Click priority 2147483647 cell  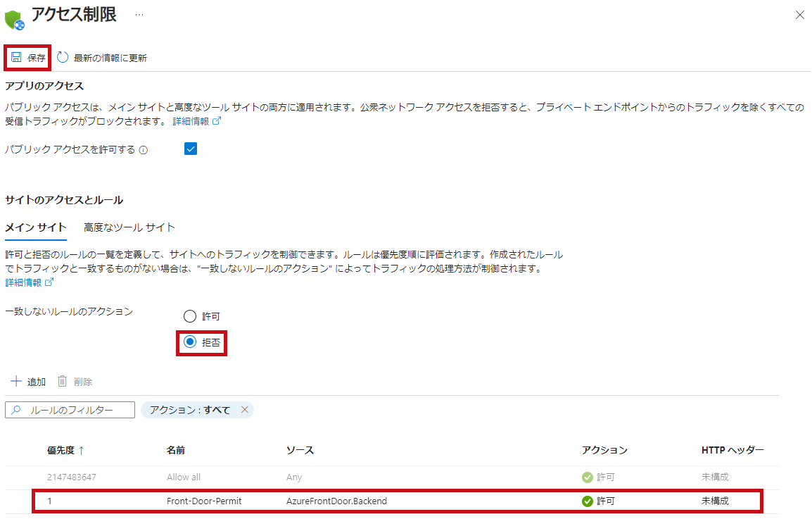tap(72, 477)
